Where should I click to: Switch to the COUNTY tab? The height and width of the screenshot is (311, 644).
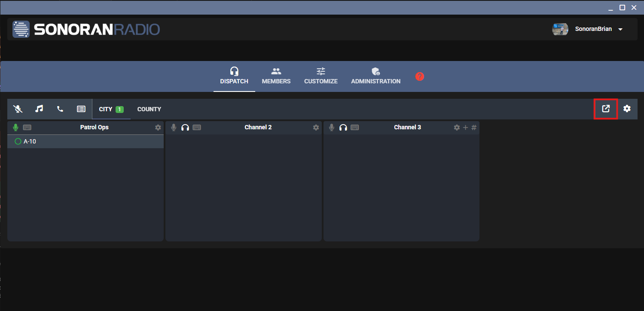[149, 109]
